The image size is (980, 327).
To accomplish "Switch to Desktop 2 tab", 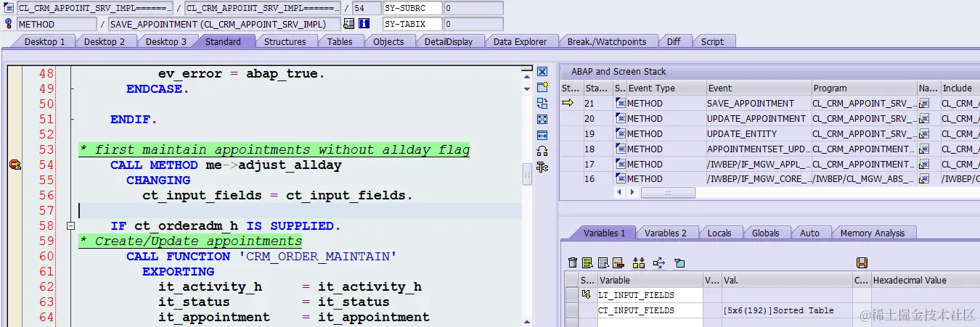I will tap(105, 41).
